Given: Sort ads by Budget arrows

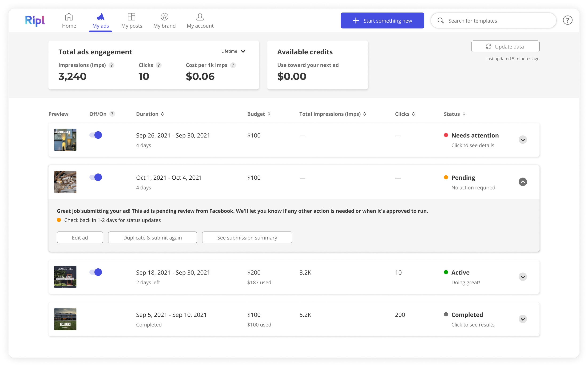Looking at the screenshot, I should (x=269, y=114).
